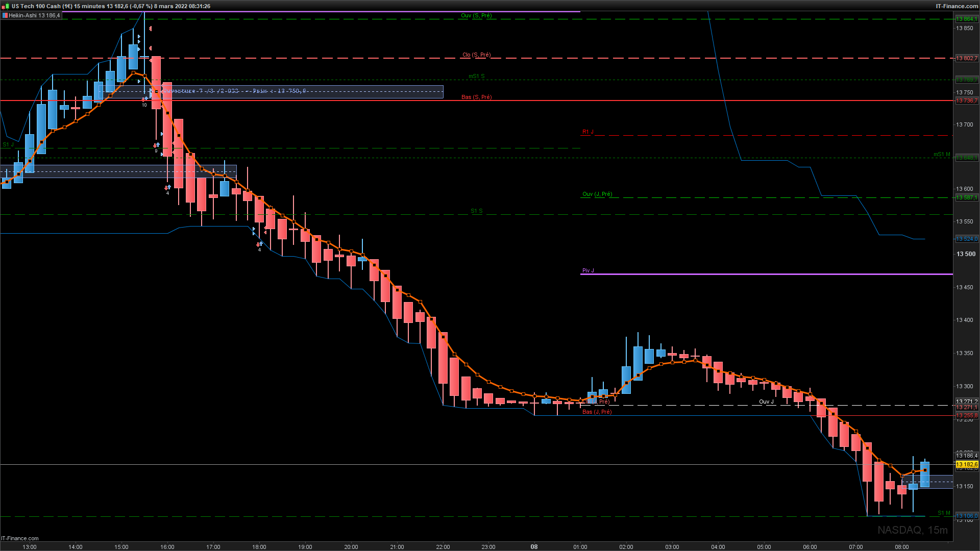
Task: Click the blue 13 524,0 price axis tag
Action: point(966,239)
